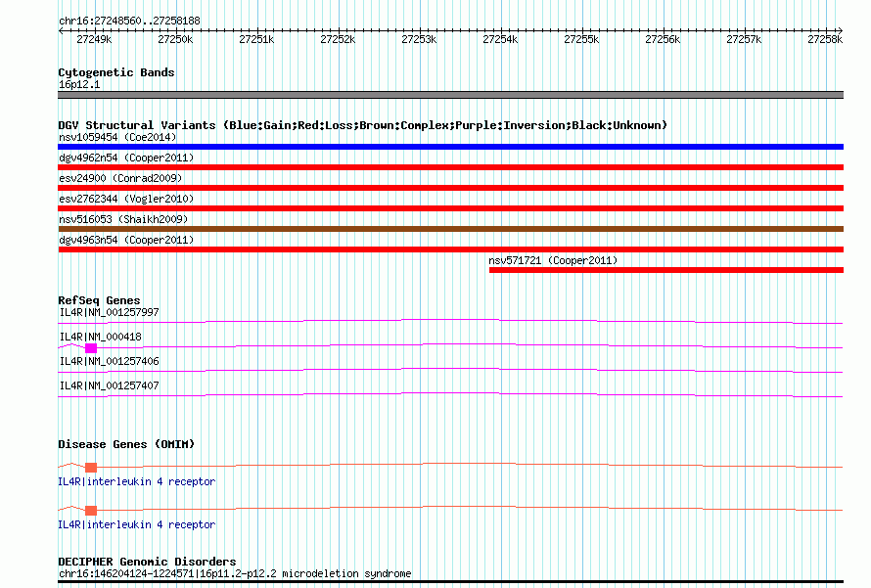Select the IL4R|NM_001257997 transcript label
The image size is (871, 588).
[x=109, y=313]
